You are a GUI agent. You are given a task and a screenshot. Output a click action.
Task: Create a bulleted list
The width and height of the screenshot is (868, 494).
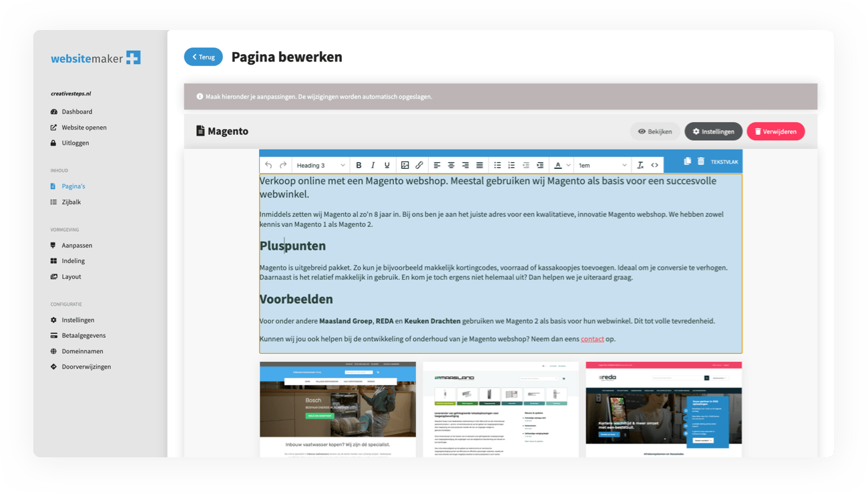(497, 165)
